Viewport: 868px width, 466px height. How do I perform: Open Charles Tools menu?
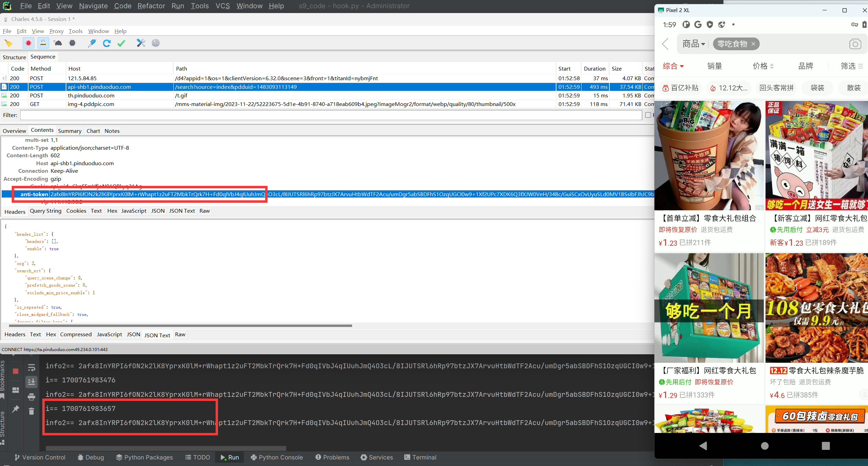(75, 31)
